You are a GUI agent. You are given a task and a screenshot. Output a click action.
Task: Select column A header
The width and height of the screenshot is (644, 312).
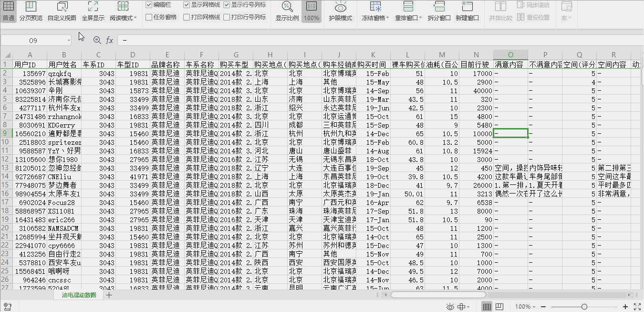pos(30,55)
